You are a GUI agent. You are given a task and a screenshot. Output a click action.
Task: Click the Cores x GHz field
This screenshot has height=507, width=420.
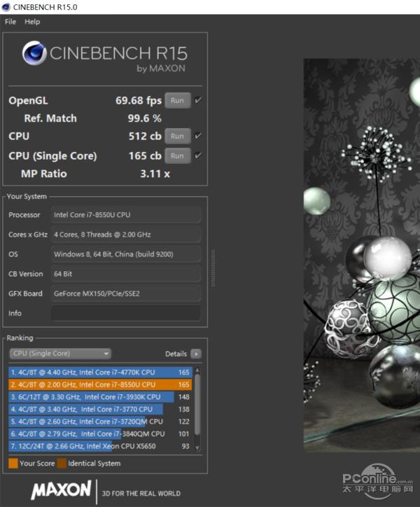126,235
